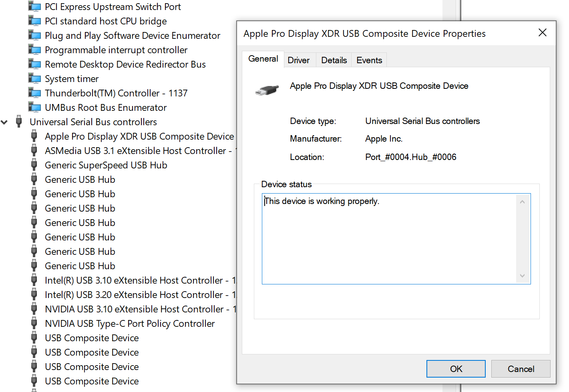The image size is (569, 392).
Task: Click the Intel(R) USB 3.10 Host Controller icon
Action: [x=34, y=280]
